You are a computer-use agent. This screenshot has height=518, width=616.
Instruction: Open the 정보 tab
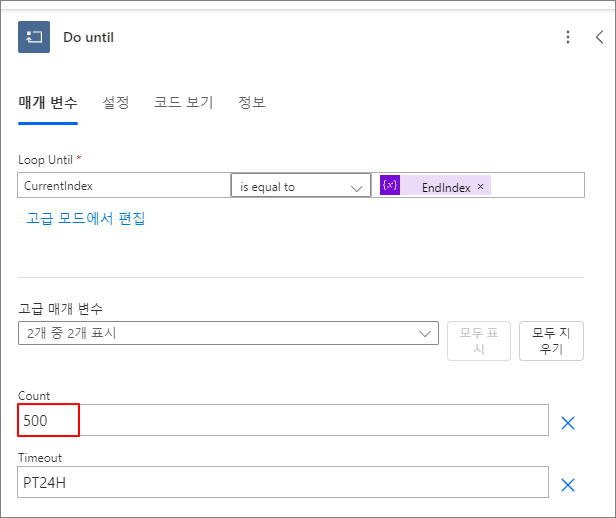pos(251,103)
